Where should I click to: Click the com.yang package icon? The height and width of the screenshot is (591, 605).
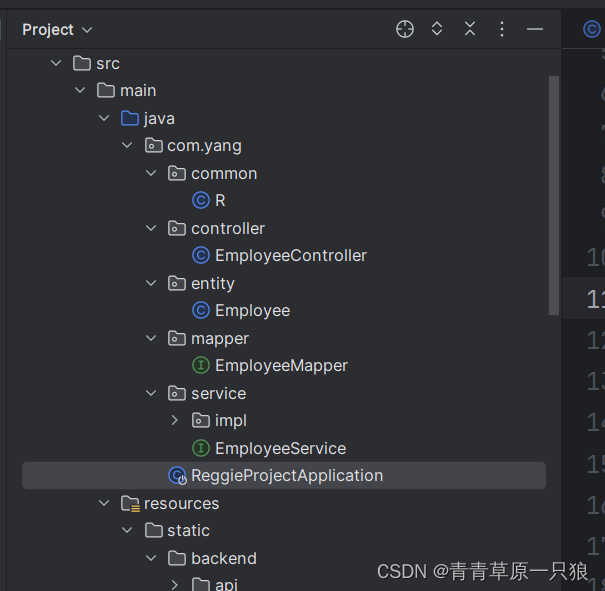click(154, 146)
